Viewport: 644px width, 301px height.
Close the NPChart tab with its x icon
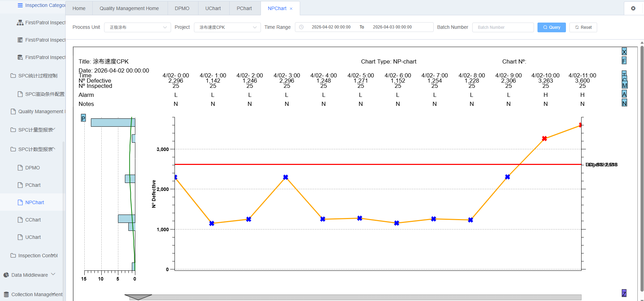291,9
